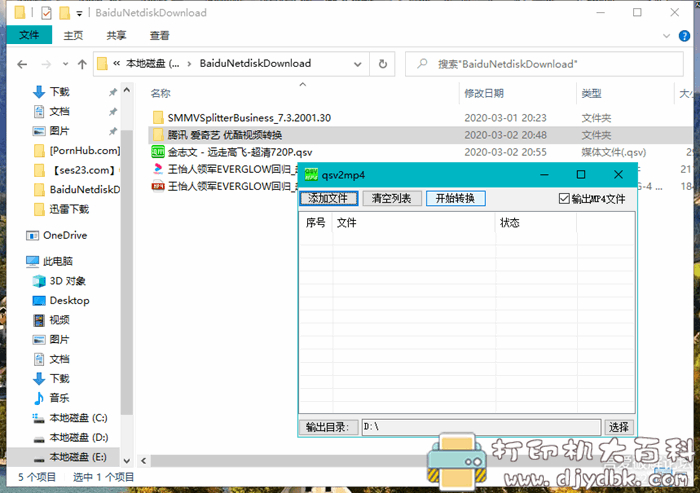Screen dimensions: 700x493
Task: Click sidebar scroll down arrow
Action: 127,461
